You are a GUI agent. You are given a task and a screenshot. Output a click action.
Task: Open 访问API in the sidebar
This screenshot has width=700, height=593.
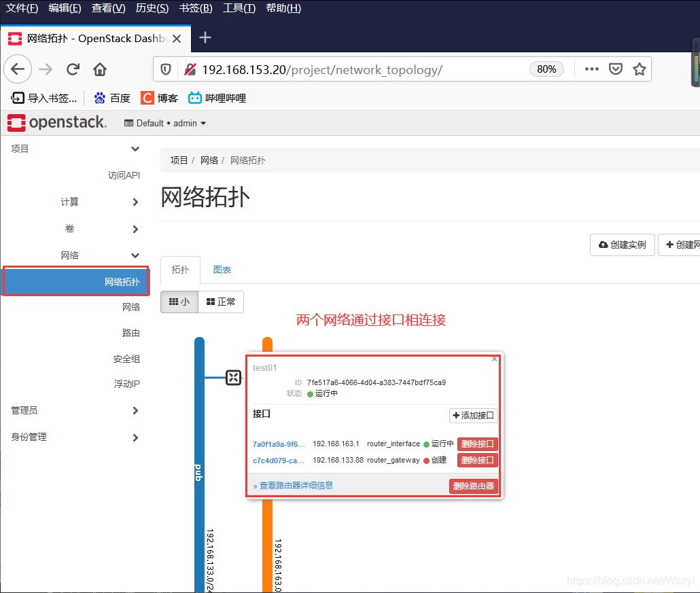tap(124, 175)
